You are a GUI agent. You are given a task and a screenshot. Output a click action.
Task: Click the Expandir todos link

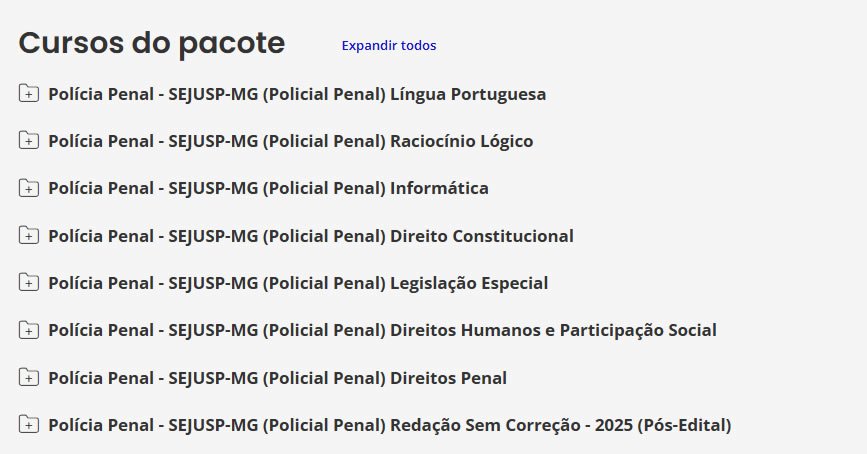[x=389, y=45]
